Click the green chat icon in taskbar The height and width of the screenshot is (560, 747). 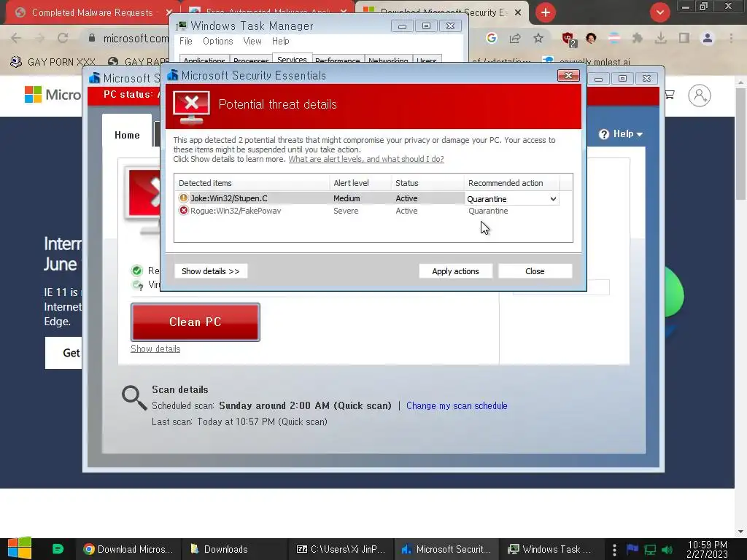coord(58,549)
